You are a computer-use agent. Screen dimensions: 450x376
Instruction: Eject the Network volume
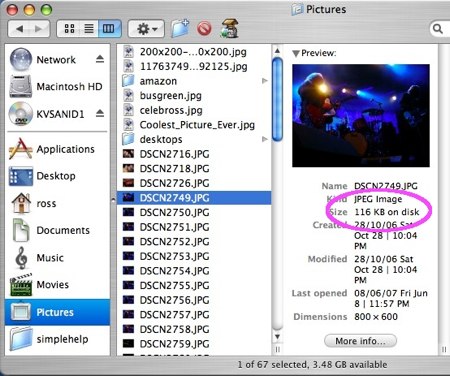[100, 59]
